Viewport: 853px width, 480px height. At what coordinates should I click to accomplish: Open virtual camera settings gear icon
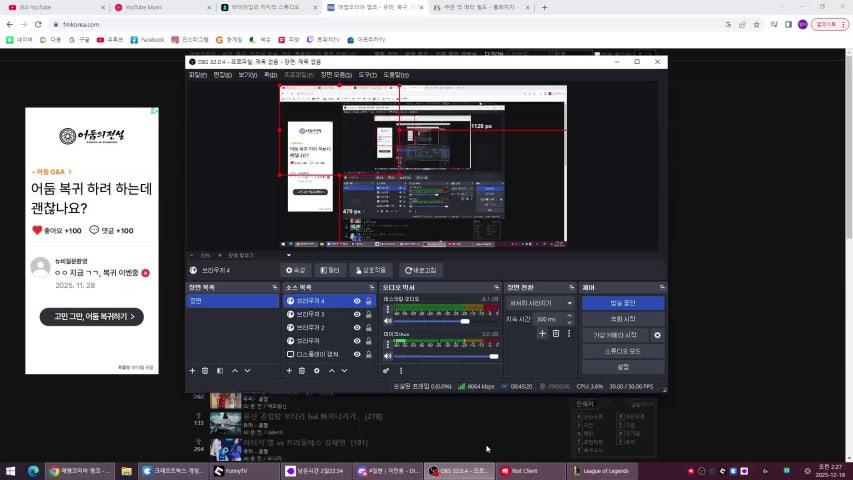coord(657,335)
